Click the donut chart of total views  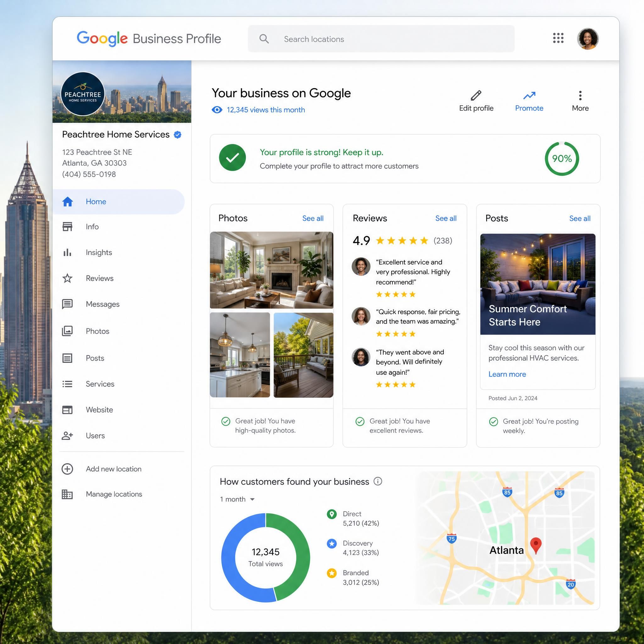[x=266, y=558]
